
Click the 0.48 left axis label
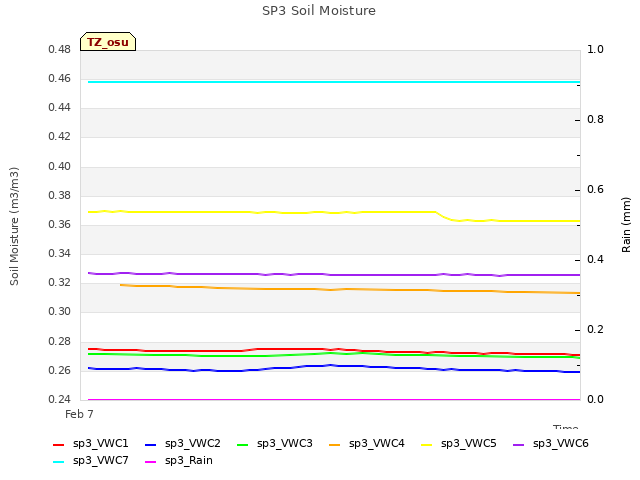click(60, 49)
